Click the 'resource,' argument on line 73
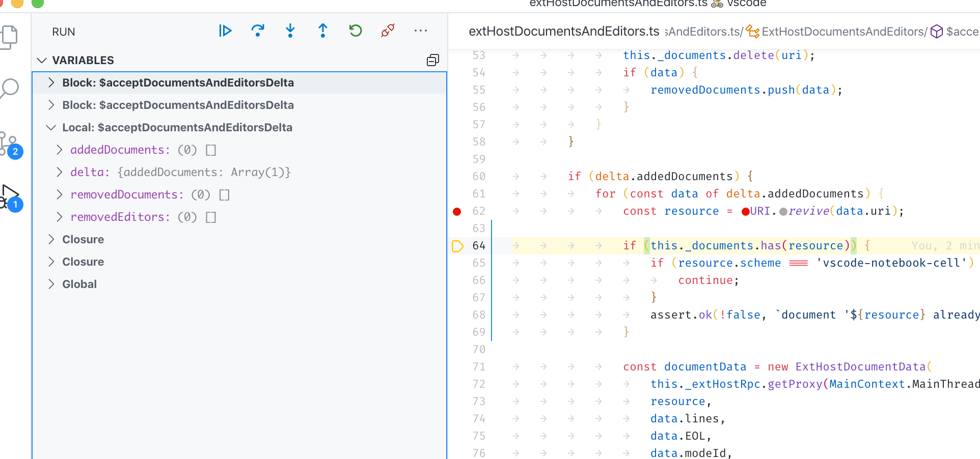980x459 pixels. coord(681,401)
